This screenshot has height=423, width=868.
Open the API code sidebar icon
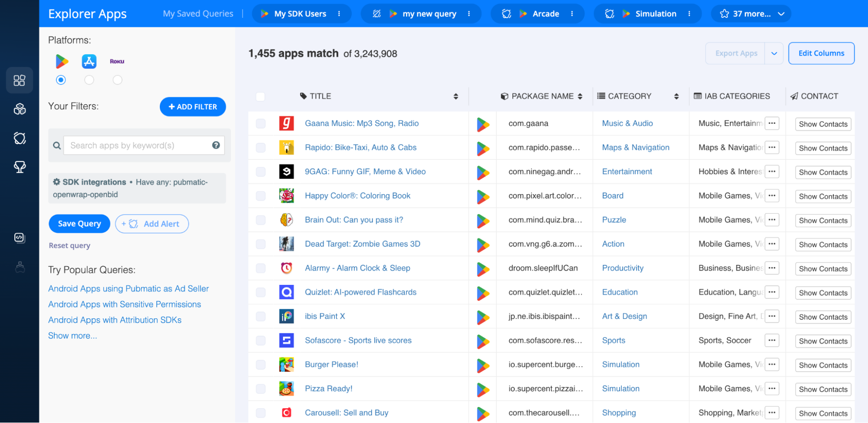tap(20, 238)
